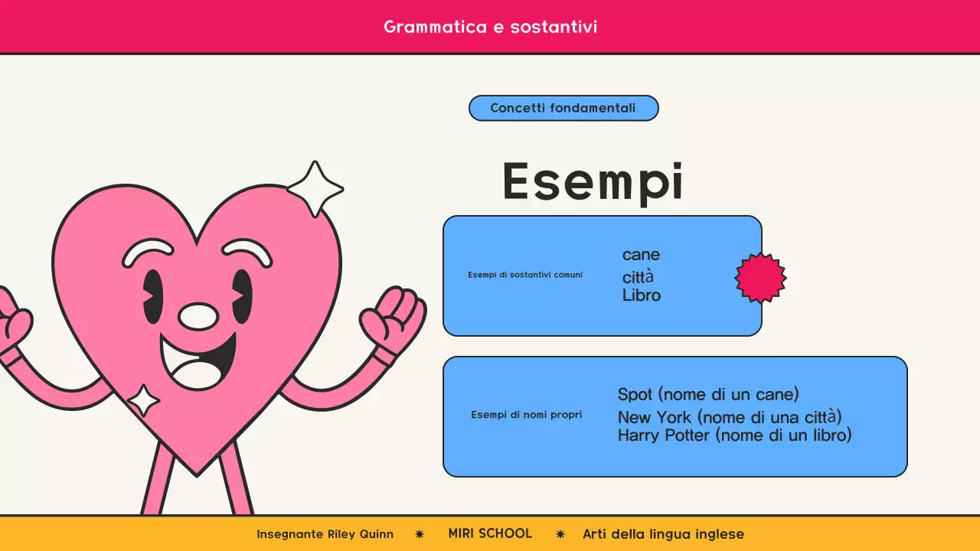980x551 pixels.
Task: Click the MIRI SCHOOL footer text
Action: pos(490,533)
